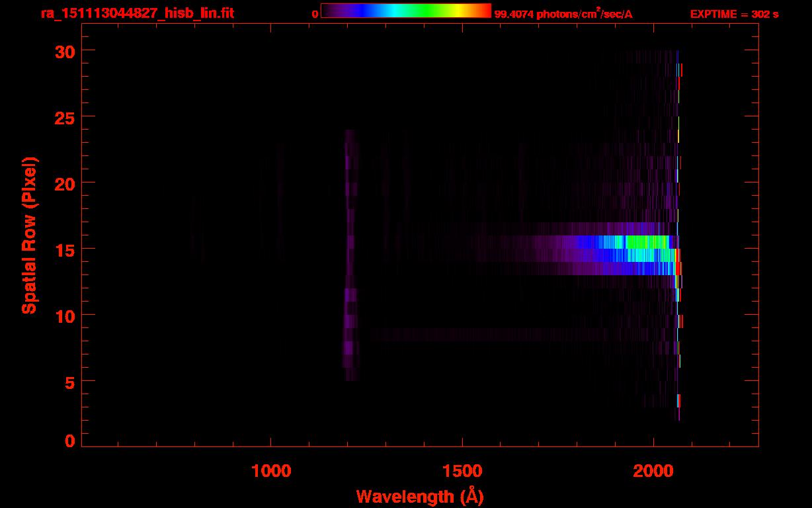Screen dimensions: 812x508
Task: Click the color scale bar at top
Action: [406, 11]
